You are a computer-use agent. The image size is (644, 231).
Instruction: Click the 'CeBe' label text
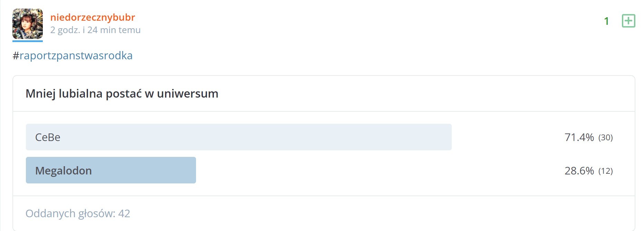click(48, 137)
